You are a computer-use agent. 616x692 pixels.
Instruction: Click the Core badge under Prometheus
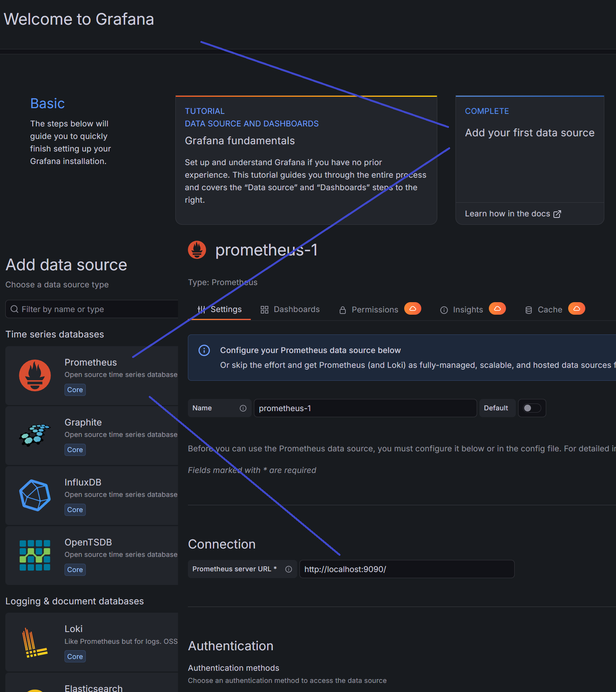75,390
